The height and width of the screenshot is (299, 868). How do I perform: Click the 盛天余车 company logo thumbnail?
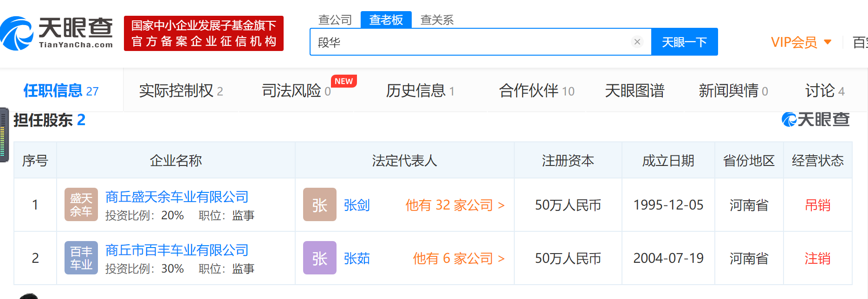[81, 204]
